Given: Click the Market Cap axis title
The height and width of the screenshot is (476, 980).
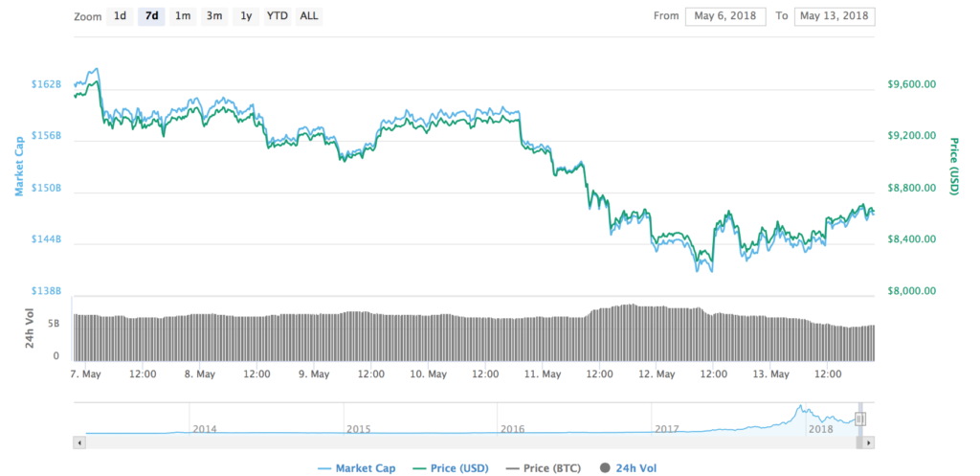Looking at the screenshot, I should 19,165.
